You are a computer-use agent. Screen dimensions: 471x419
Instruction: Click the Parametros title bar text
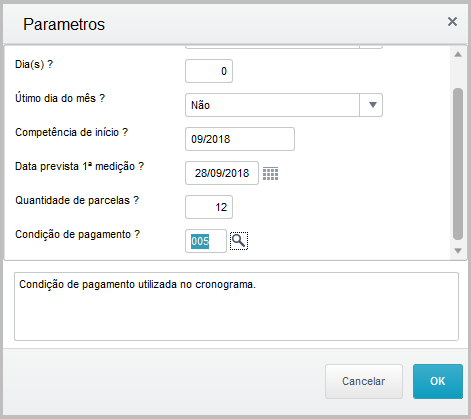tap(64, 24)
